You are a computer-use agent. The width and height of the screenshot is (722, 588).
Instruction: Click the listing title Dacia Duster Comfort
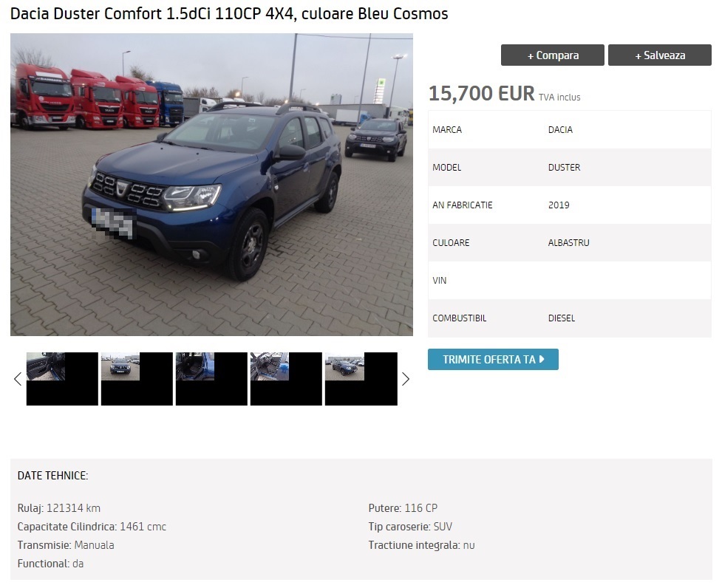point(229,14)
